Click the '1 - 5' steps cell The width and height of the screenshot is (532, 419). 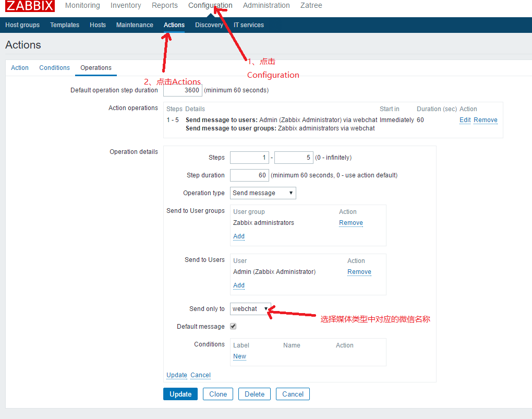pyautogui.click(x=173, y=120)
